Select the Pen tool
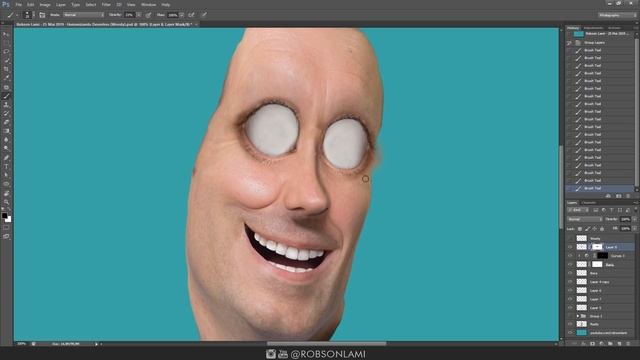 click(6, 158)
